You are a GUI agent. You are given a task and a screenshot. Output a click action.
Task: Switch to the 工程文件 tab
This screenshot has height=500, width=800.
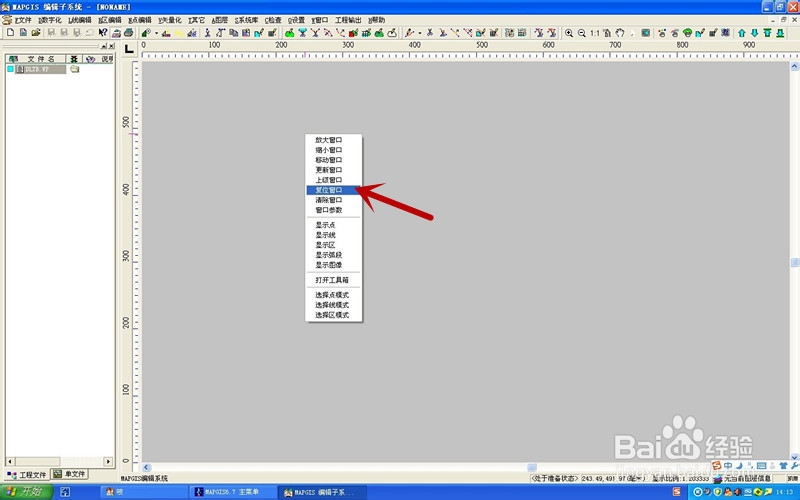click(x=27, y=474)
